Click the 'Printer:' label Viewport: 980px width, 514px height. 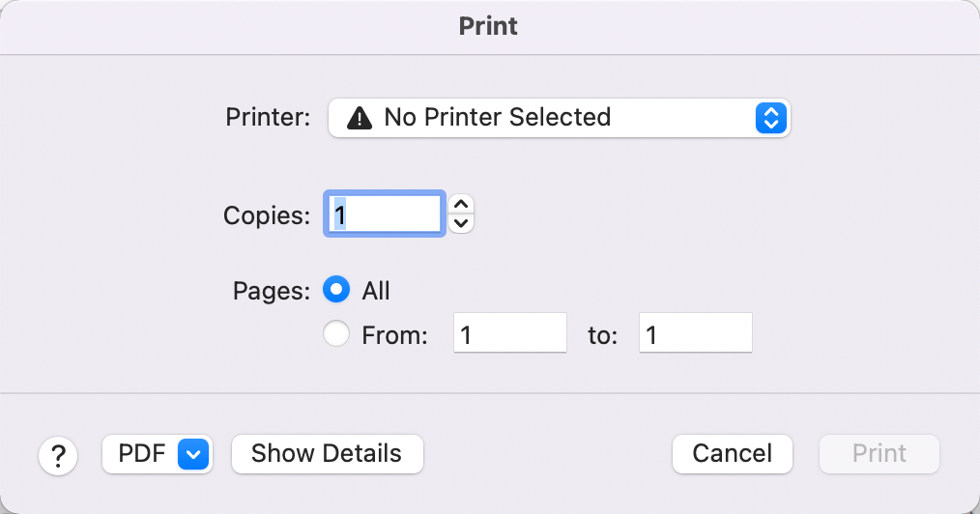268,118
